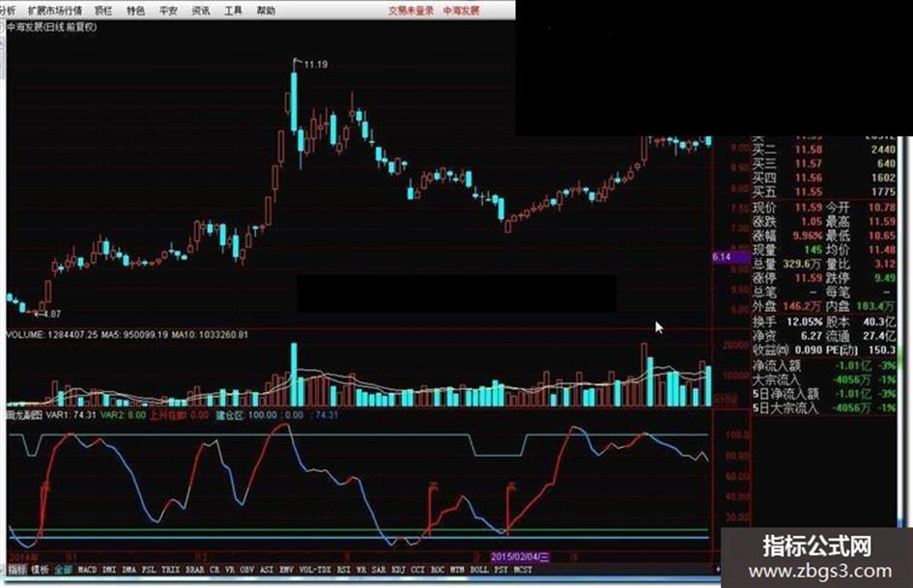
Task: Open the 扩展市场行情 menu
Action: tap(55, 11)
